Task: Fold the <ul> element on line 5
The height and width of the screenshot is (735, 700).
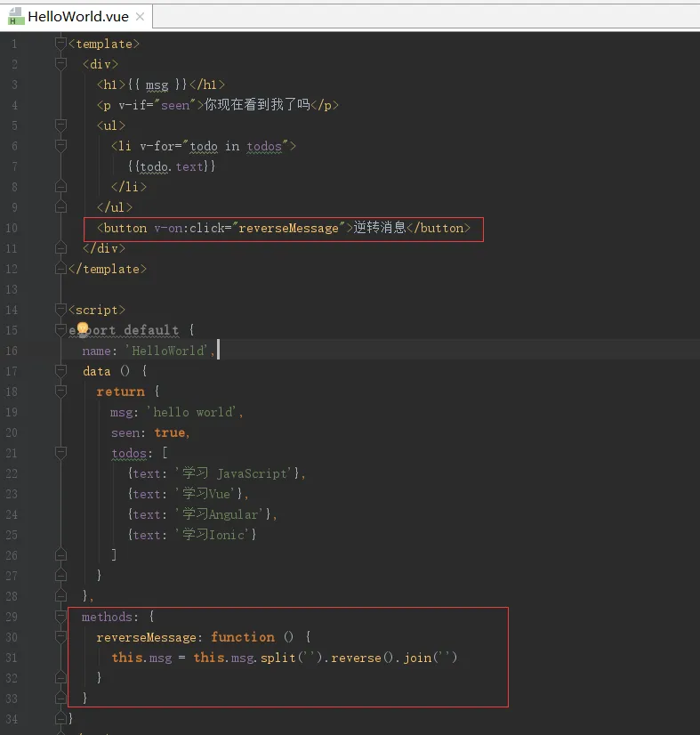Action: point(60,125)
